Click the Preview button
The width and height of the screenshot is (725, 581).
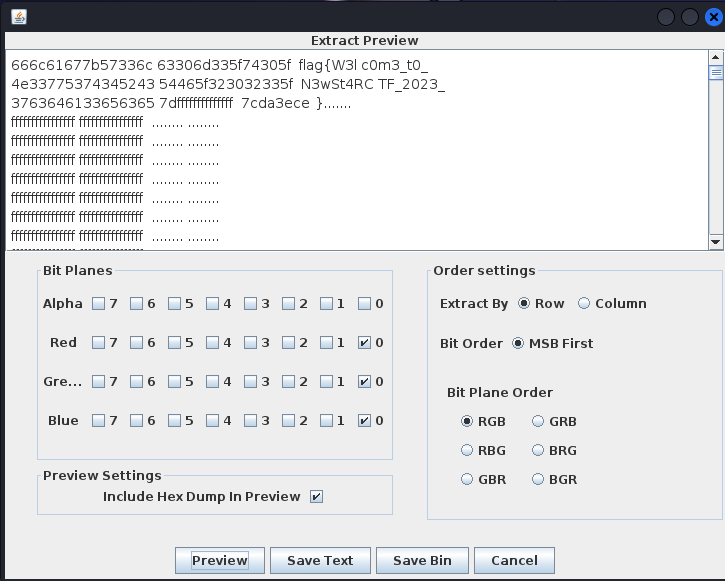click(x=219, y=560)
